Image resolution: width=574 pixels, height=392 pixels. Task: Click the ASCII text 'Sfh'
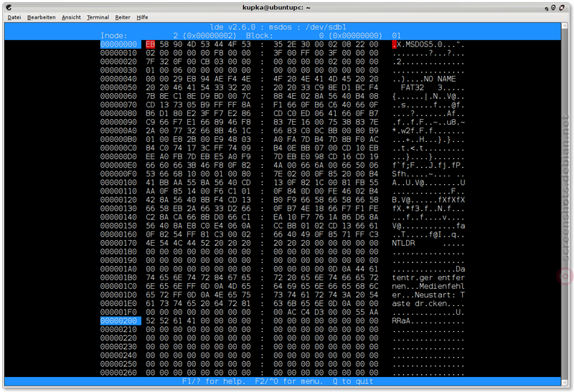point(399,174)
